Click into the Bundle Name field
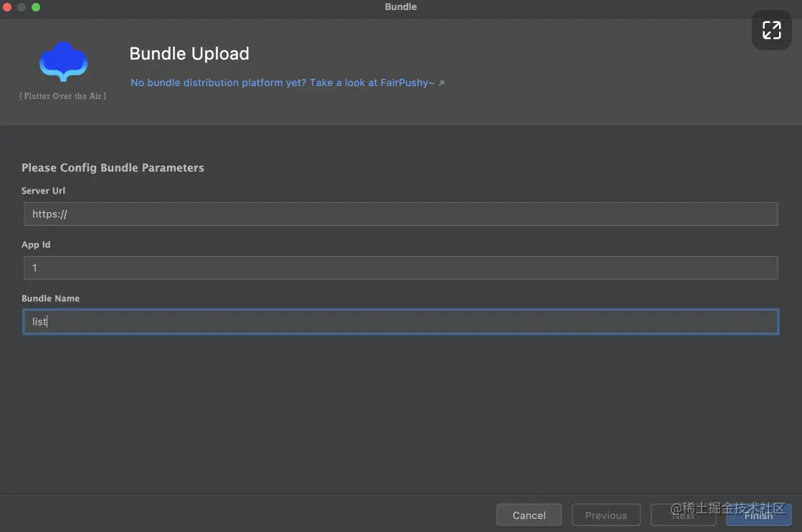This screenshot has width=802, height=532. [x=400, y=321]
